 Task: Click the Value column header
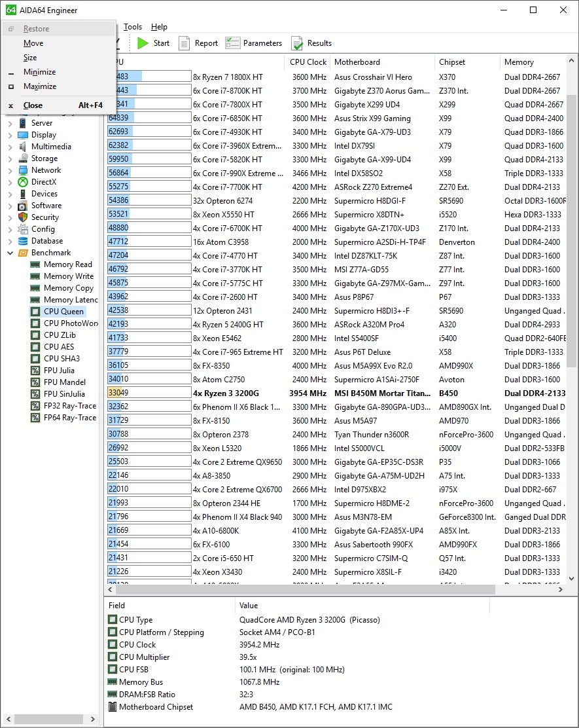(x=362, y=606)
